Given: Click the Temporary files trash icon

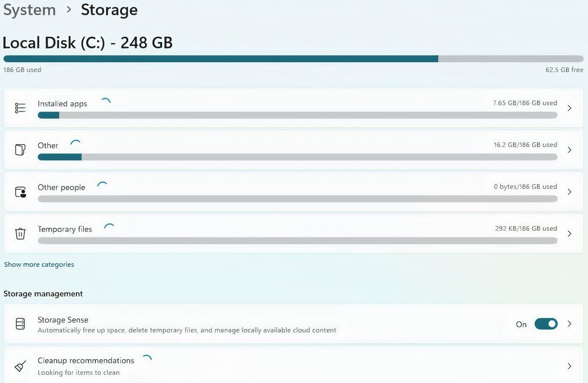Looking at the screenshot, I should click(x=20, y=234).
